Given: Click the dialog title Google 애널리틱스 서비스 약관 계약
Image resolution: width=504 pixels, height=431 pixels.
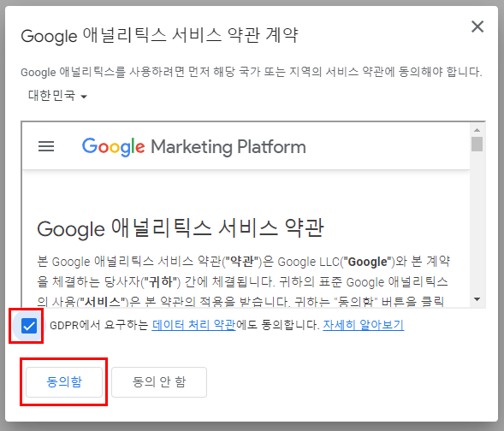Looking at the screenshot, I should coord(159,35).
